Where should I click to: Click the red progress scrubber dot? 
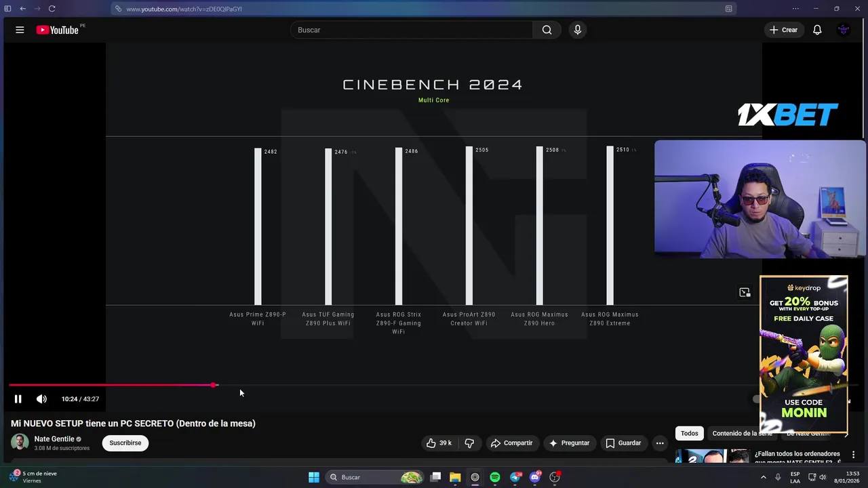click(214, 385)
